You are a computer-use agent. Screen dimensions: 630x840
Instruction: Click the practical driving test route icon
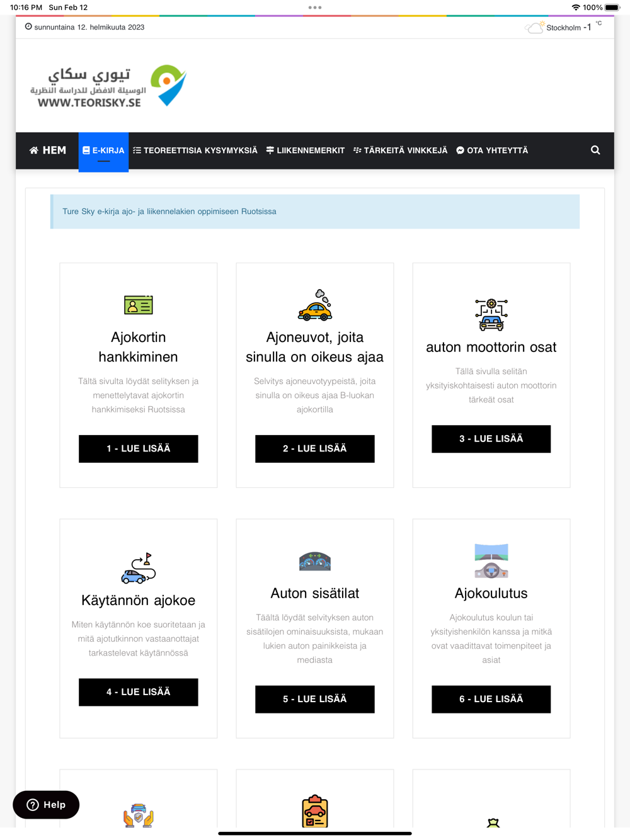tap(139, 568)
